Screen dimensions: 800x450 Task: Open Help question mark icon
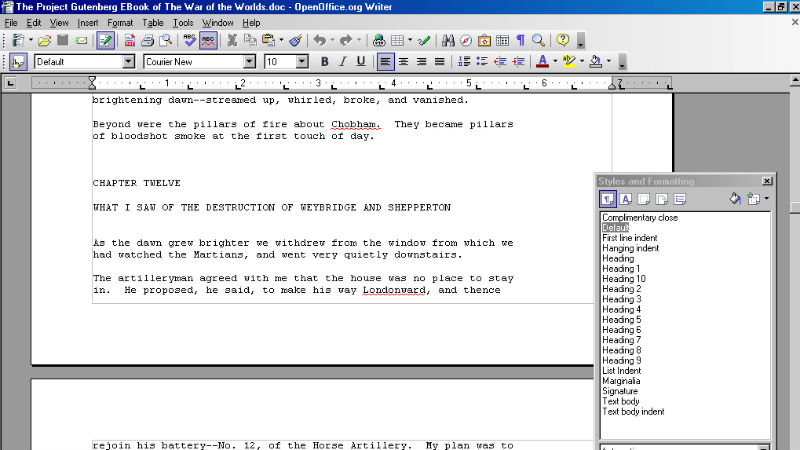[563, 40]
